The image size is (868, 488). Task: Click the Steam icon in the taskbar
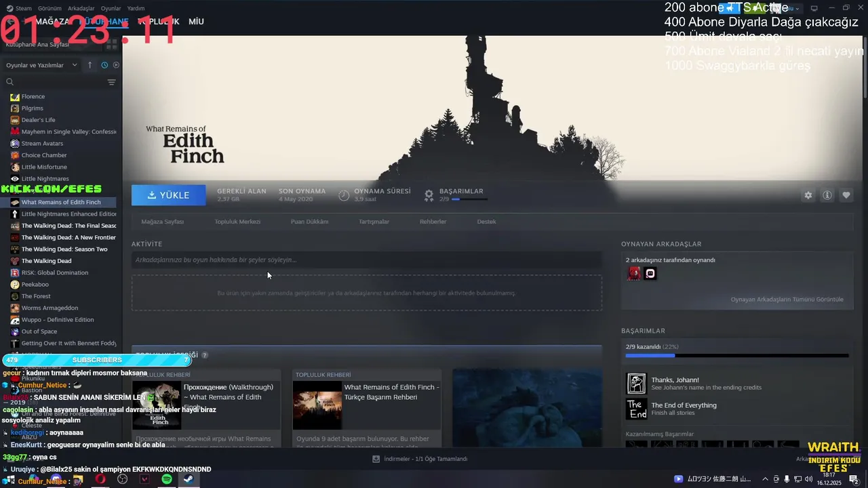coord(189,479)
